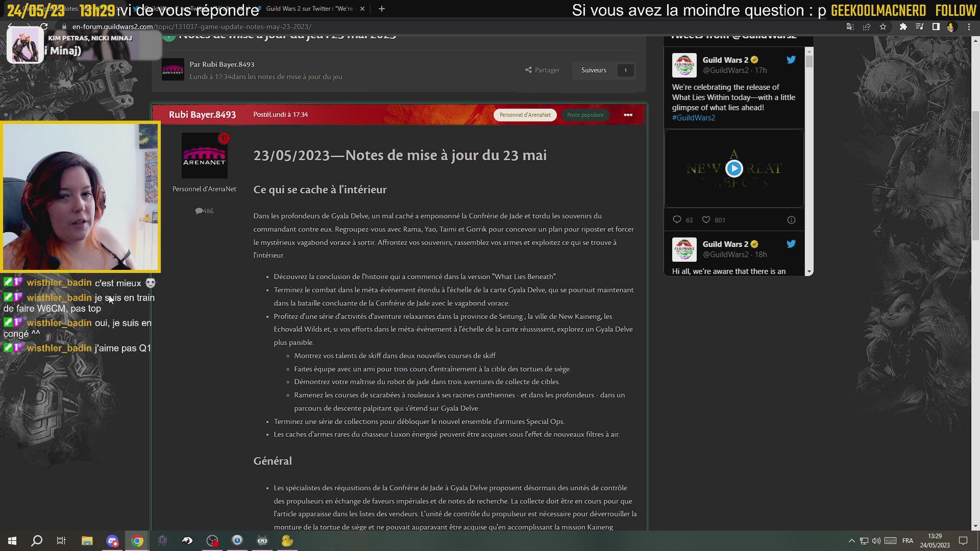Open the Streamlabs Chatbot icon on taskbar
The width and height of the screenshot is (980, 551).
click(x=262, y=541)
